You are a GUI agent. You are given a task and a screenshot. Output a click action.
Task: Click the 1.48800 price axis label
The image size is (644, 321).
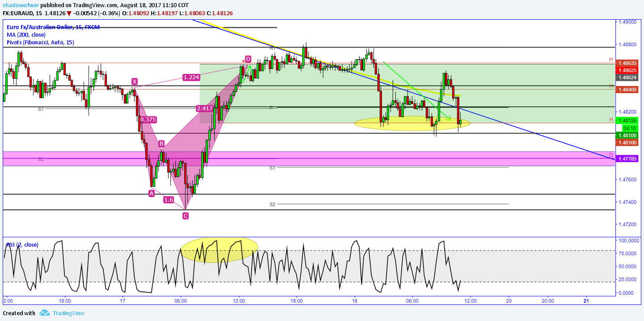pos(628,44)
